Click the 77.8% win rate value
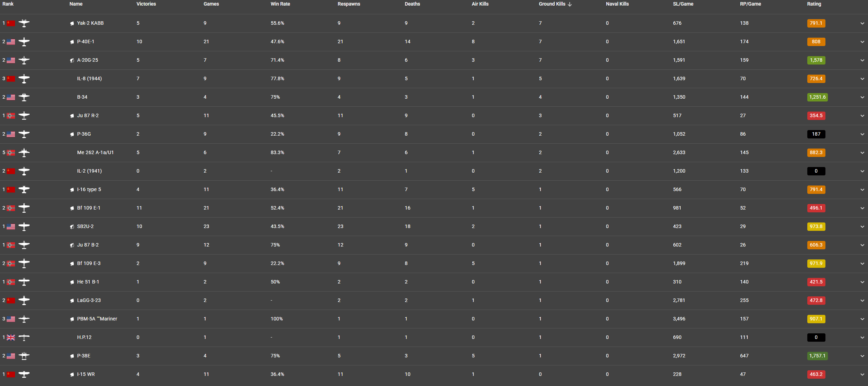The height and width of the screenshot is (386, 868). pos(277,79)
